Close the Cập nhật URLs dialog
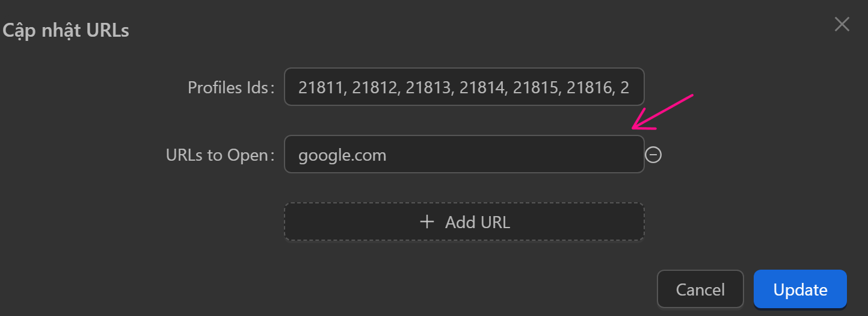The height and width of the screenshot is (316, 868). (842, 25)
